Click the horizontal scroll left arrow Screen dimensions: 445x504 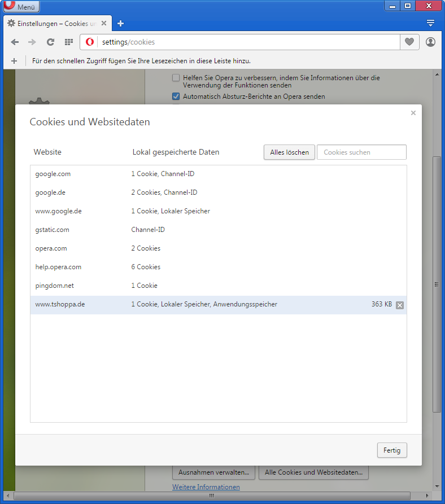click(8, 496)
